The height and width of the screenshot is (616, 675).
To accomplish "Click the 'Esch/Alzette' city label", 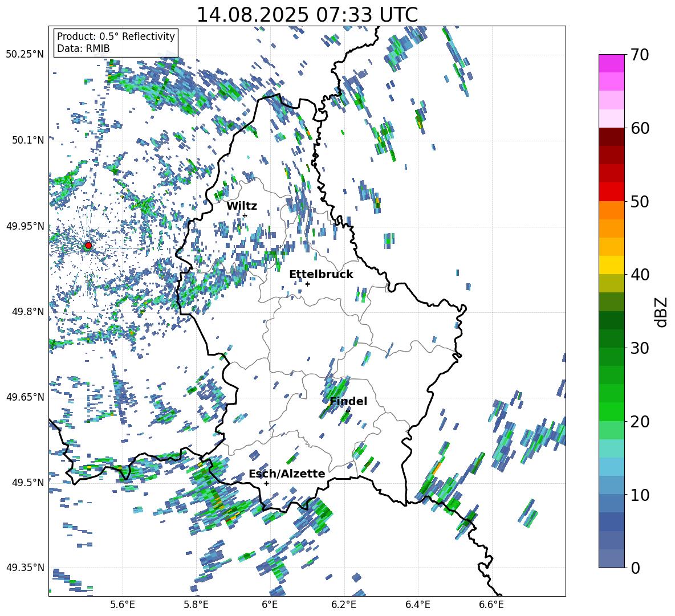I will pos(287,474).
